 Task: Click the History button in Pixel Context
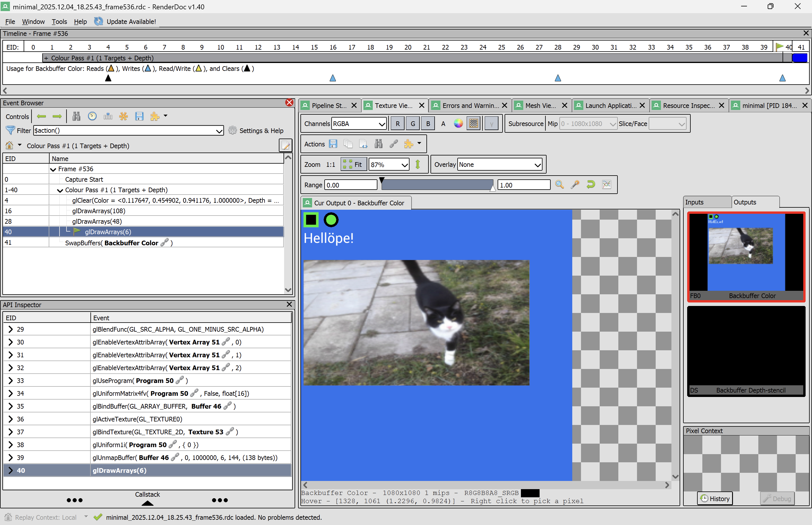point(715,499)
